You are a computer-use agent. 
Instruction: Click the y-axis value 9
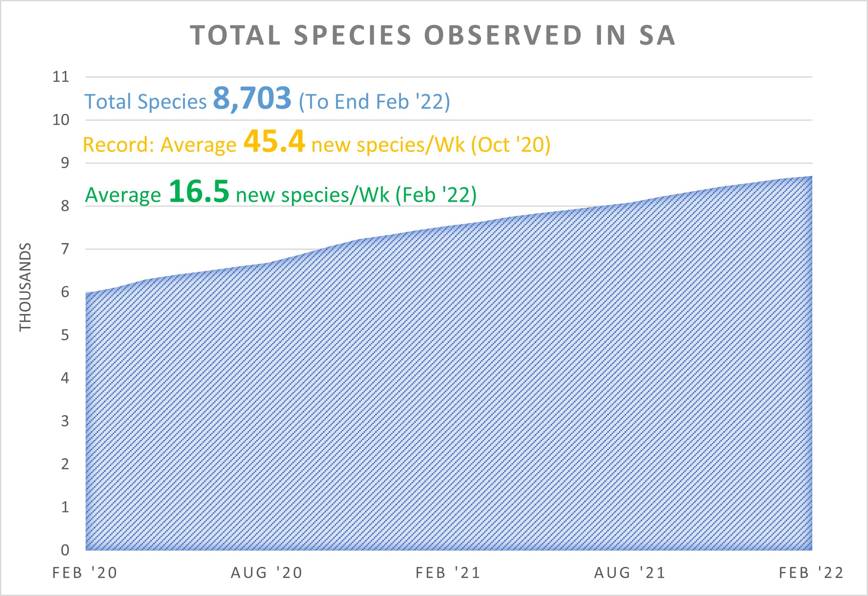(x=65, y=163)
